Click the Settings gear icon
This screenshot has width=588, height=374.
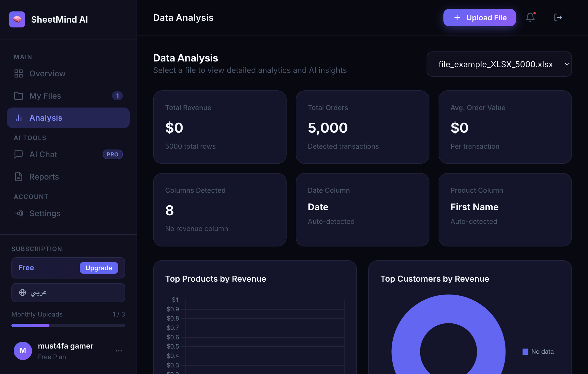click(19, 213)
